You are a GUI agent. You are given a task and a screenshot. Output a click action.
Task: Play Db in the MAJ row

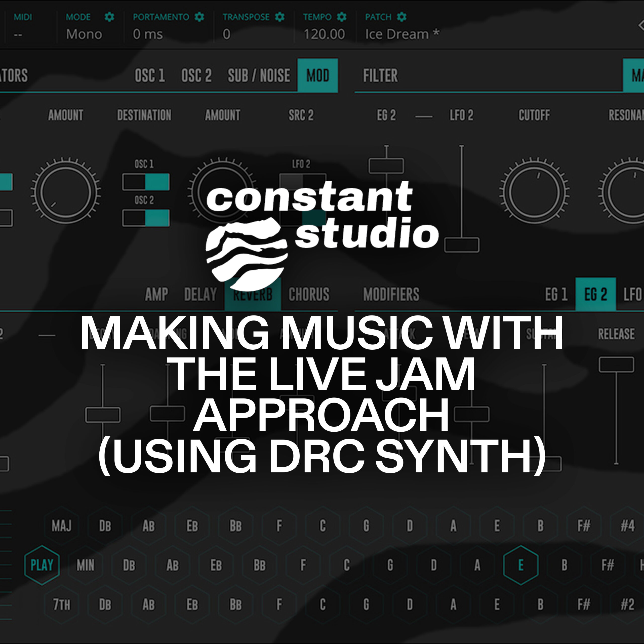pos(105,526)
